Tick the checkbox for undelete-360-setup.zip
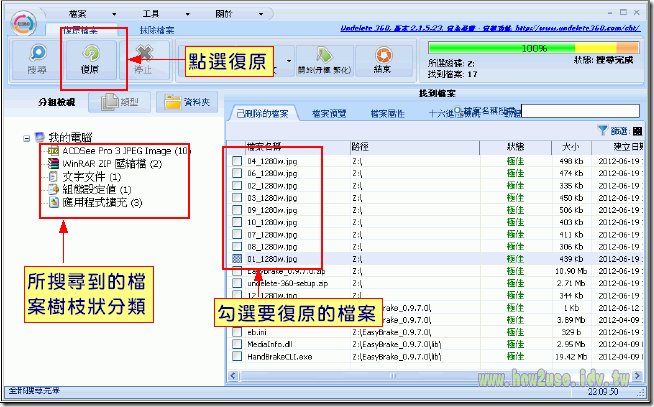 pos(237,283)
